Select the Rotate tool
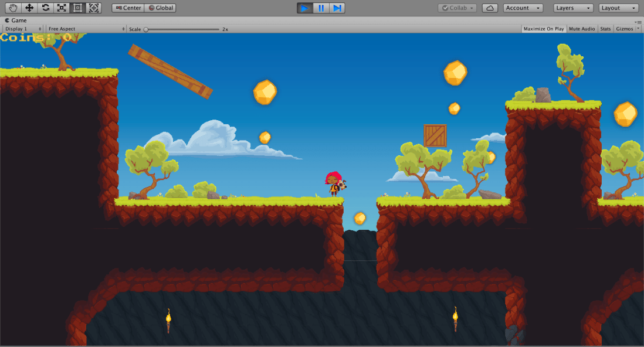644x347 pixels. [45, 8]
